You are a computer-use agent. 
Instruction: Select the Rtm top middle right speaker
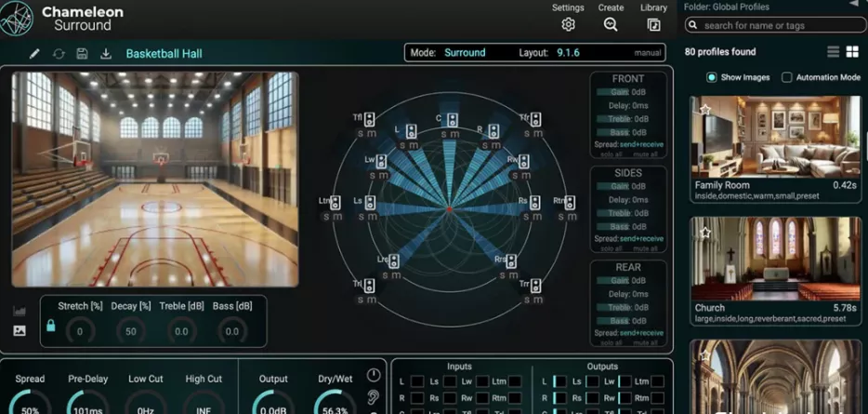570,202
